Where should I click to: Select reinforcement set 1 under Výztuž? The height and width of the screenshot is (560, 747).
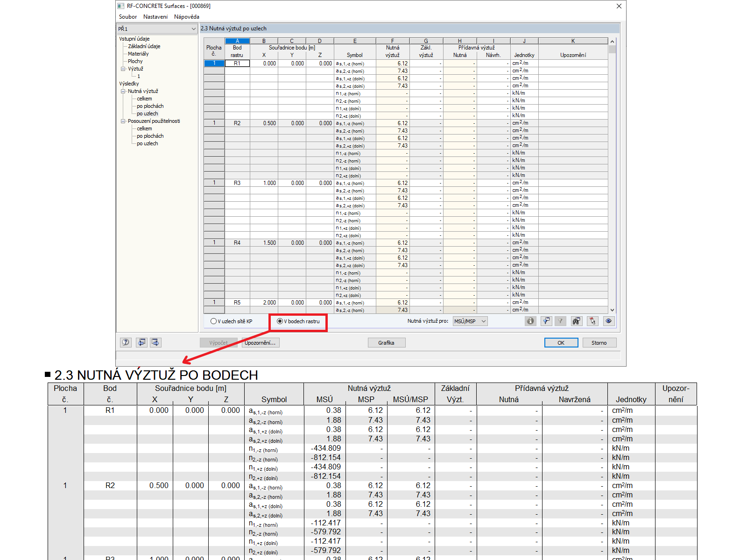coord(139,76)
